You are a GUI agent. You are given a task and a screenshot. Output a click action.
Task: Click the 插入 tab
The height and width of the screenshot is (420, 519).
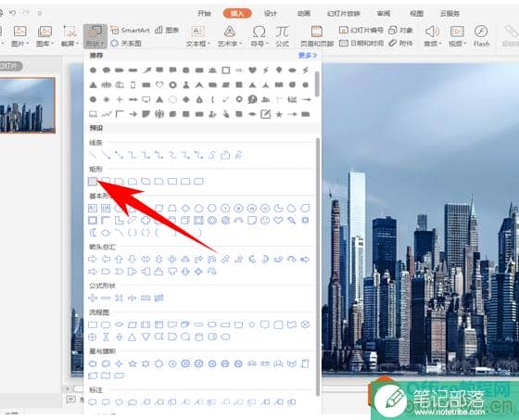(237, 14)
